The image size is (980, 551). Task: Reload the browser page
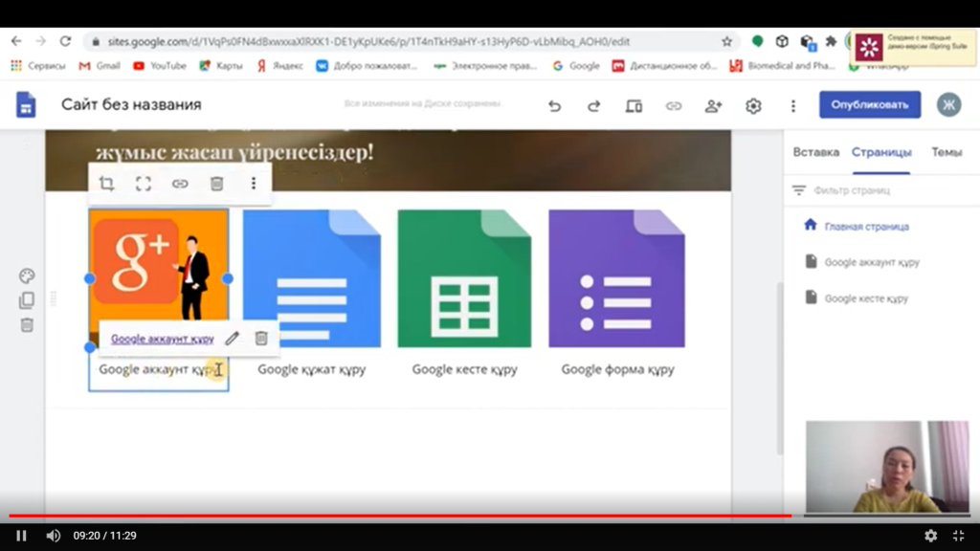(66, 41)
